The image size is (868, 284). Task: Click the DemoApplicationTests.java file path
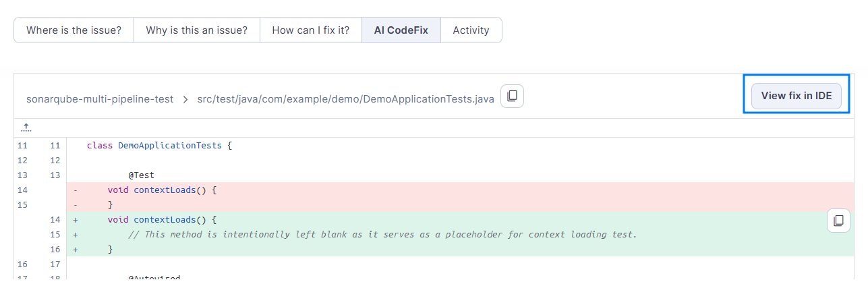point(345,99)
